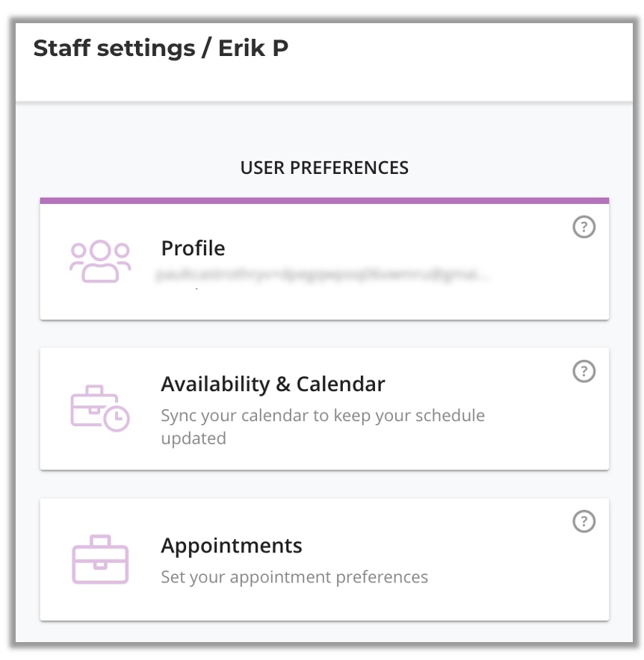The width and height of the screenshot is (644, 660).
Task: Select the Profile title text
Action: click(193, 248)
